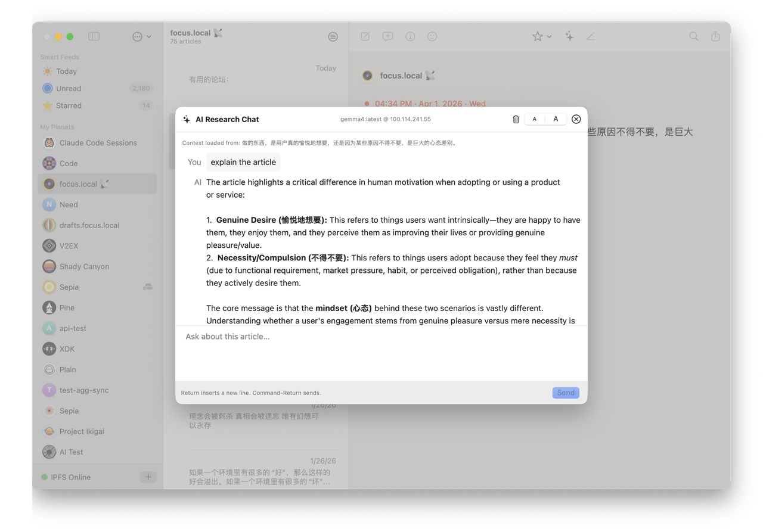Open the Project Ikigai planet
This screenshot has height=532, width=763.
point(82,431)
